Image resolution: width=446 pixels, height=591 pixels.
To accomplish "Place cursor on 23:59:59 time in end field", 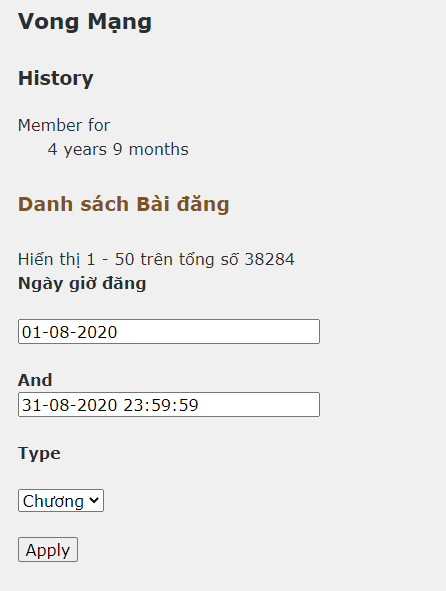I will (161, 405).
